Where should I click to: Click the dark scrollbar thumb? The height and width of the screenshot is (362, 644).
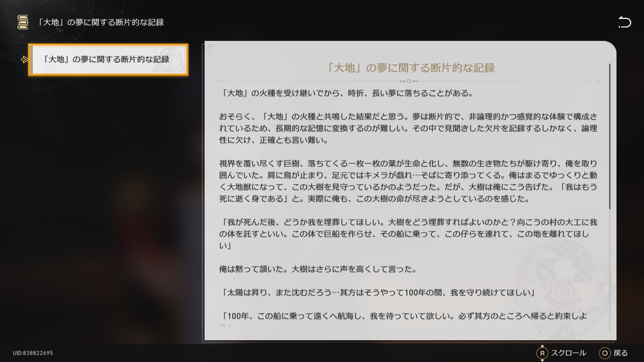click(610, 137)
